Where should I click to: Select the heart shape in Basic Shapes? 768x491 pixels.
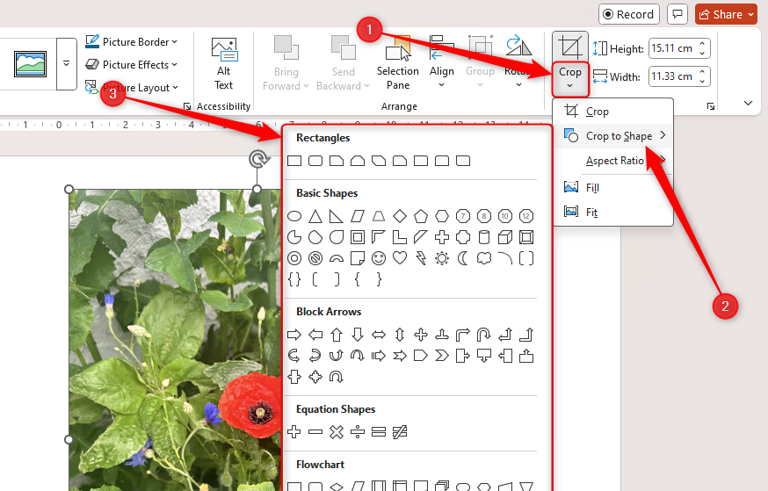coord(400,258)
